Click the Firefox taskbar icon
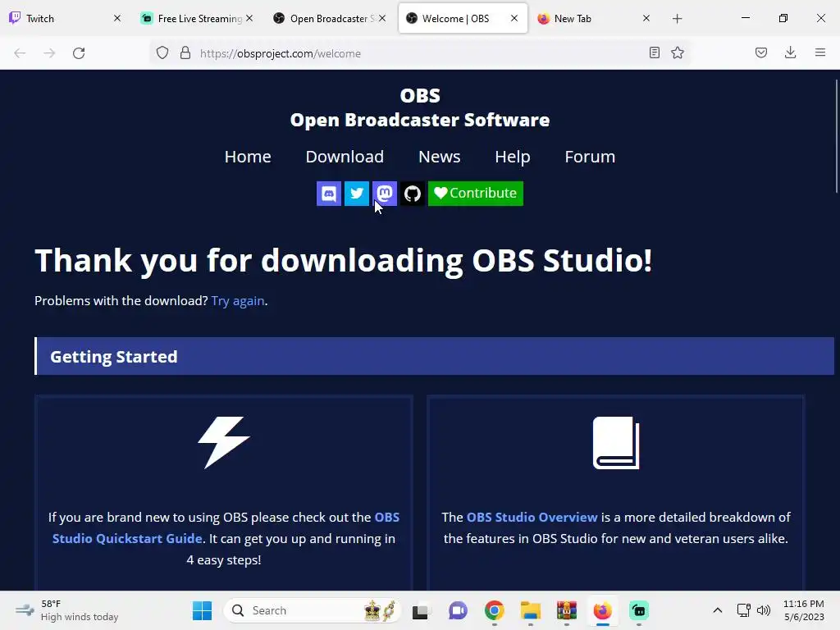 tap(603, 610)
